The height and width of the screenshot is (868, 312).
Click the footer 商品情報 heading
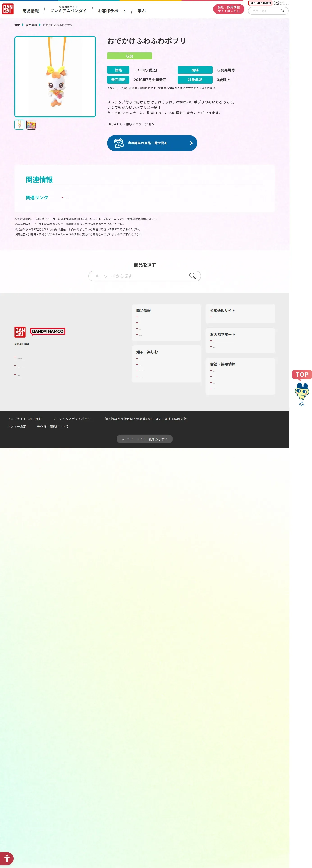click(143, 311)
